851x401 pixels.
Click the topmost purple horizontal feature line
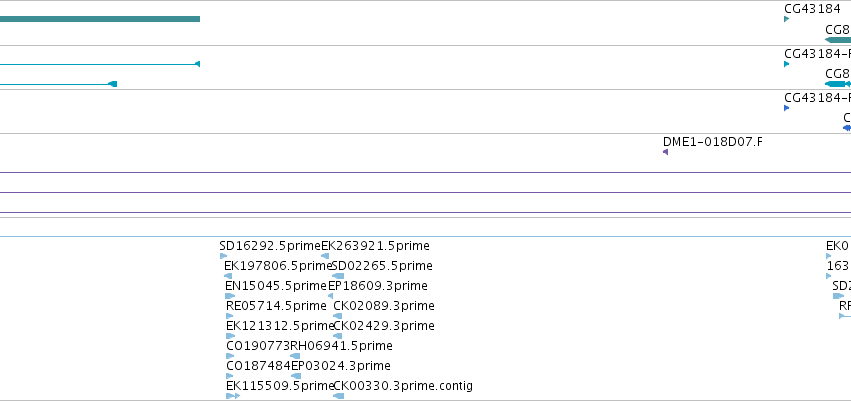point(426,173)
